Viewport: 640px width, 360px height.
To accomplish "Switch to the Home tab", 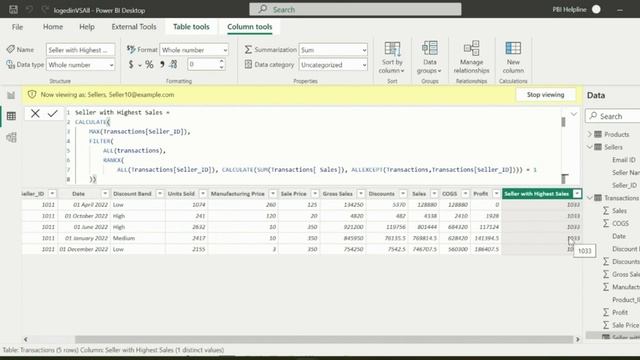I will click(x=53, y=27).
